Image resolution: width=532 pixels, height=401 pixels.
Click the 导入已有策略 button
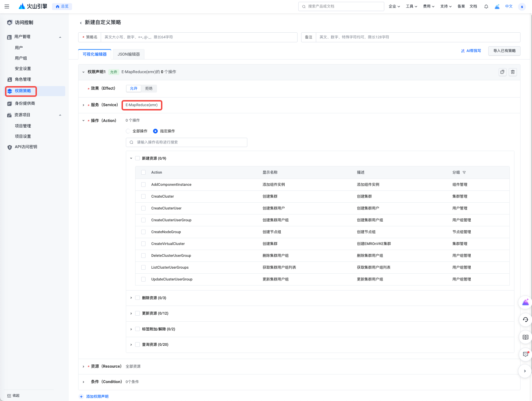504,51
